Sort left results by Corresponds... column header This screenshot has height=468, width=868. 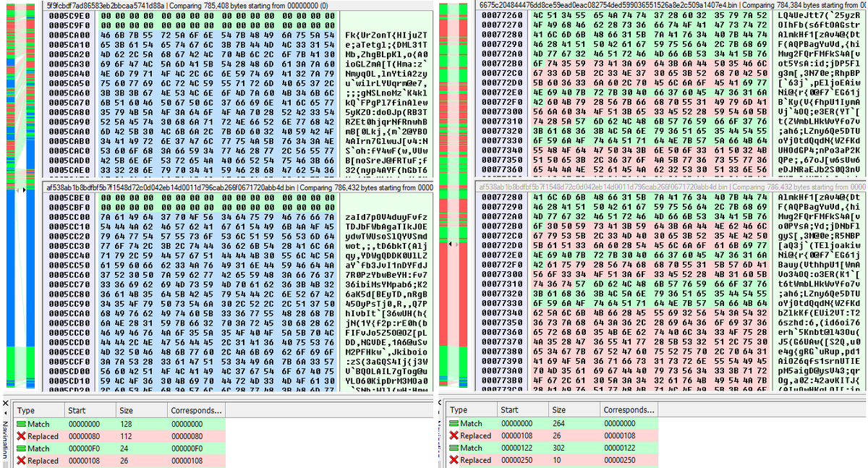tap(196, 409)
